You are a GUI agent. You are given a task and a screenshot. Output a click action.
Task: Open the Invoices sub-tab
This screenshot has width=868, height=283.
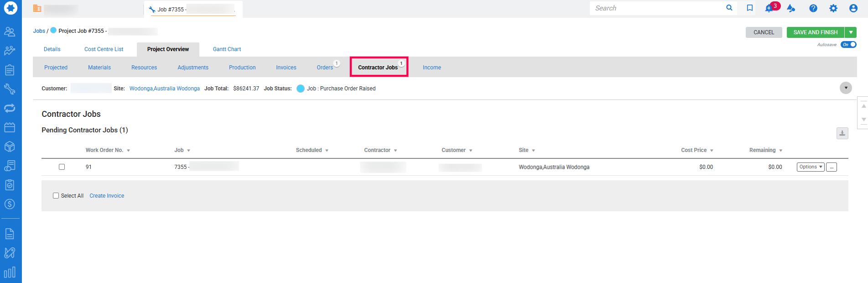tap(286, 68)
